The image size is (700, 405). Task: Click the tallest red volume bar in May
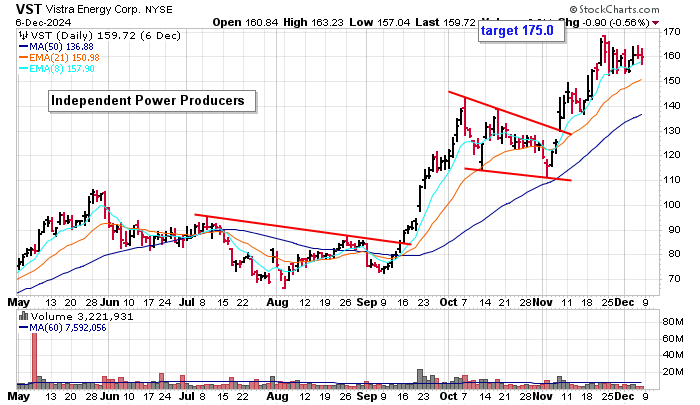[34, 360]
